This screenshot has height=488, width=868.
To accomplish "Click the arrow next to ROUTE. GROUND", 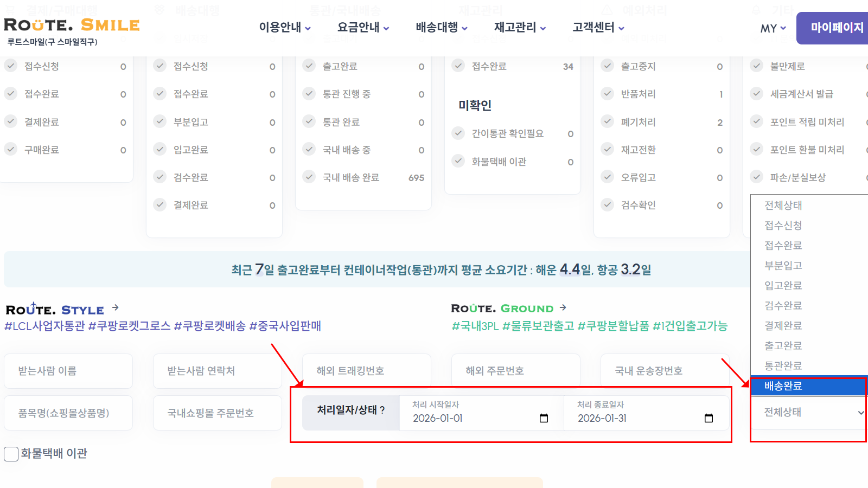I will [x=562, y=307].
